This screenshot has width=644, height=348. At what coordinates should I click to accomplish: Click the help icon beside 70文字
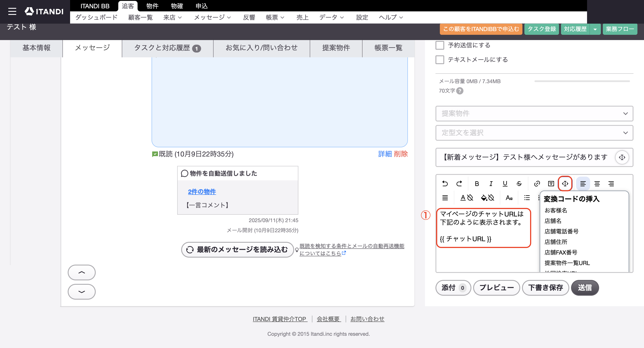pos(460,91)
